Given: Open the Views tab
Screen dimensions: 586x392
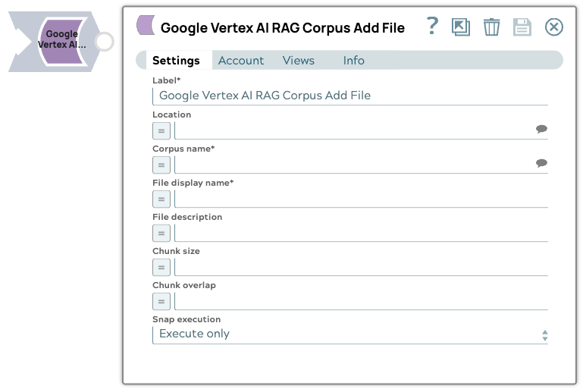Looking at the screenshot, I should 298,61.
